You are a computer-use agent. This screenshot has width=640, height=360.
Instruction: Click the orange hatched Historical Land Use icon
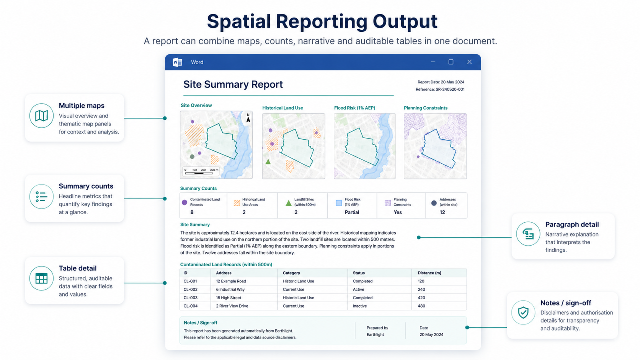coord(237,202)
